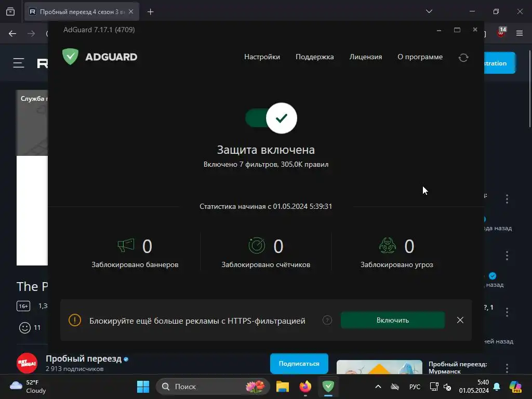Image resolution: width=532 pixels, height=399 pixels.
Task: Click the text Заблокировано баннеров
Action: (x=135, y=264)
